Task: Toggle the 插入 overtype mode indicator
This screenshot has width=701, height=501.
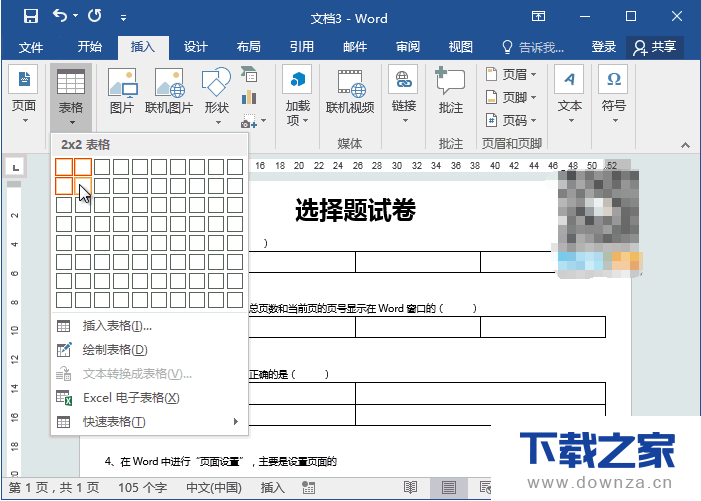Action: (x=272, y=488)
